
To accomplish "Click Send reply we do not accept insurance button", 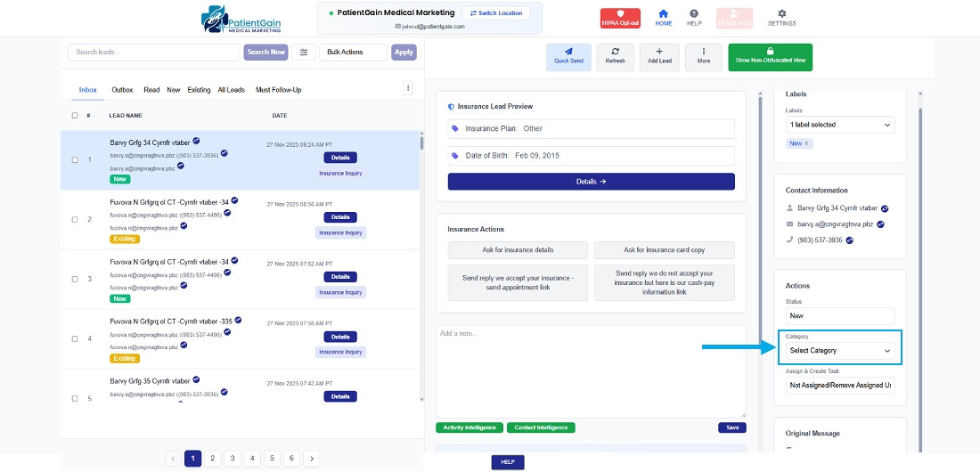I will coord(665,282).
